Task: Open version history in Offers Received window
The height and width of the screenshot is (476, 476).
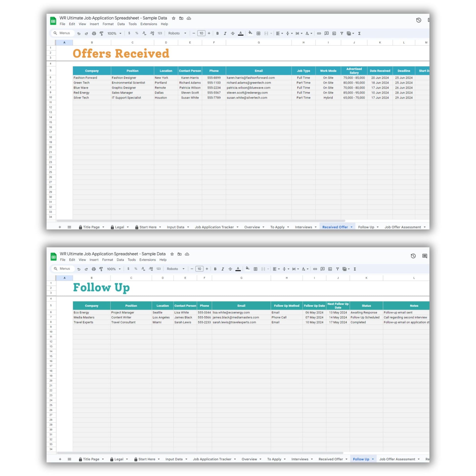Action: [418, 20]
